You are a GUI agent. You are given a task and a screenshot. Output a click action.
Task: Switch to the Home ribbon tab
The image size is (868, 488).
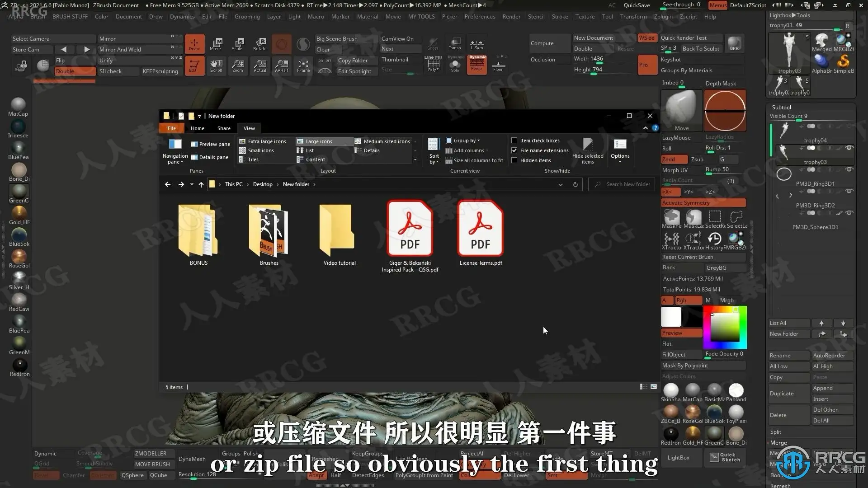(197, 128)
